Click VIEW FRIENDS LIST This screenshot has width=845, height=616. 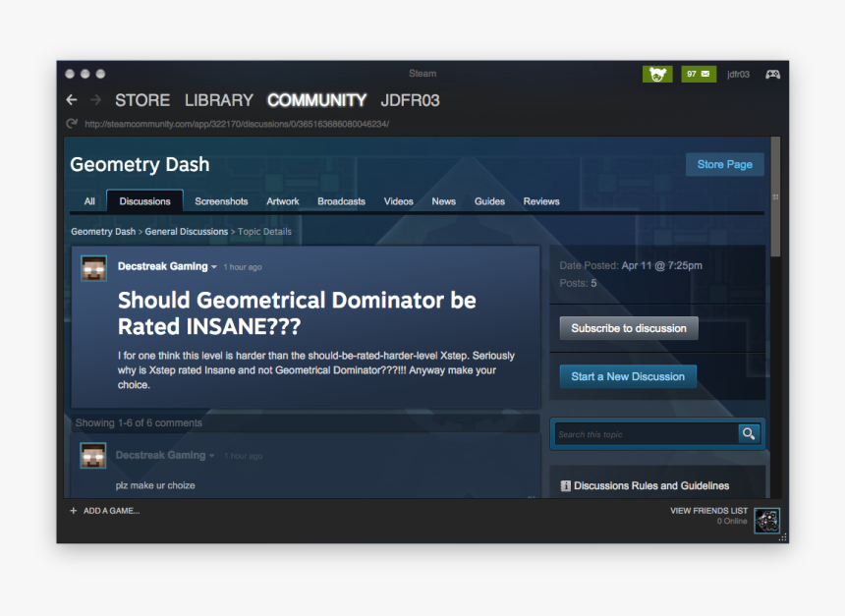coord(708,510)
